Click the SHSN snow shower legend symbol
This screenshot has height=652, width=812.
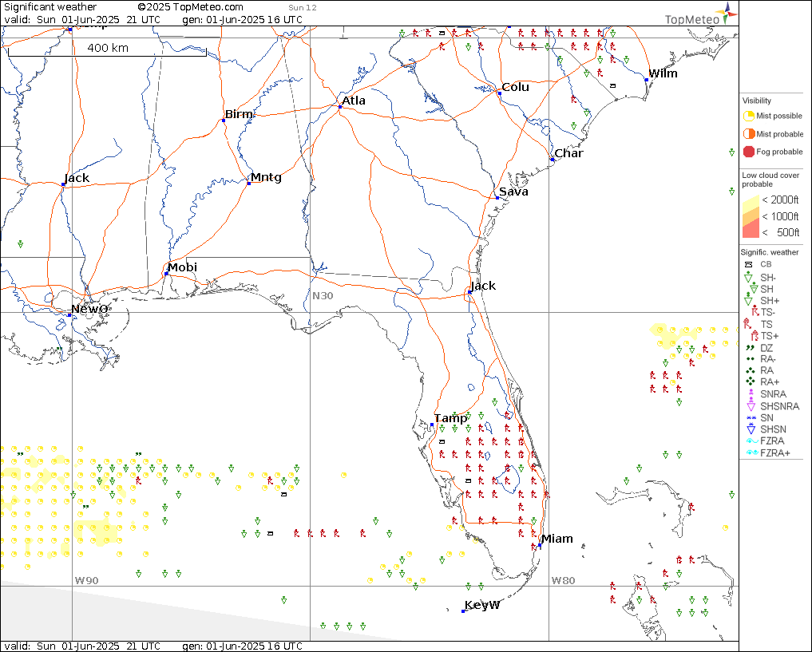click(751, 429)
